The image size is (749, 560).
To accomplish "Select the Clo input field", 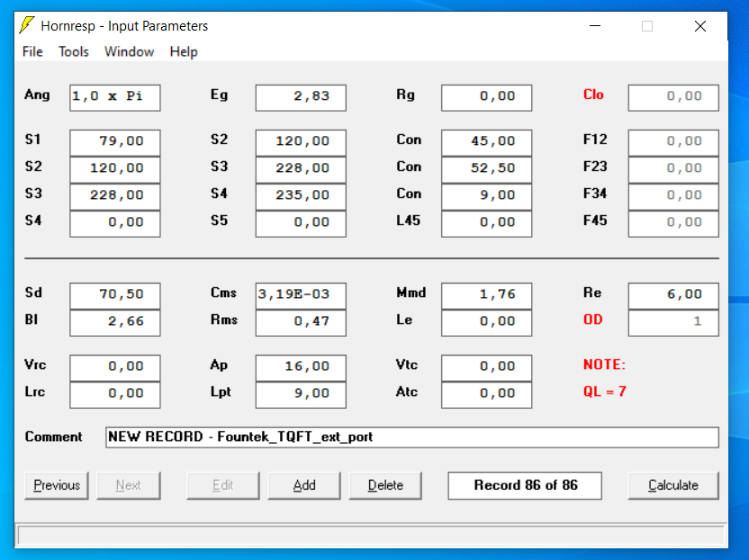I will coord(673,98).
